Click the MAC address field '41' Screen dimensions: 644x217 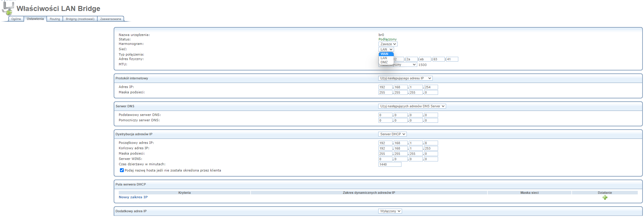452,59
